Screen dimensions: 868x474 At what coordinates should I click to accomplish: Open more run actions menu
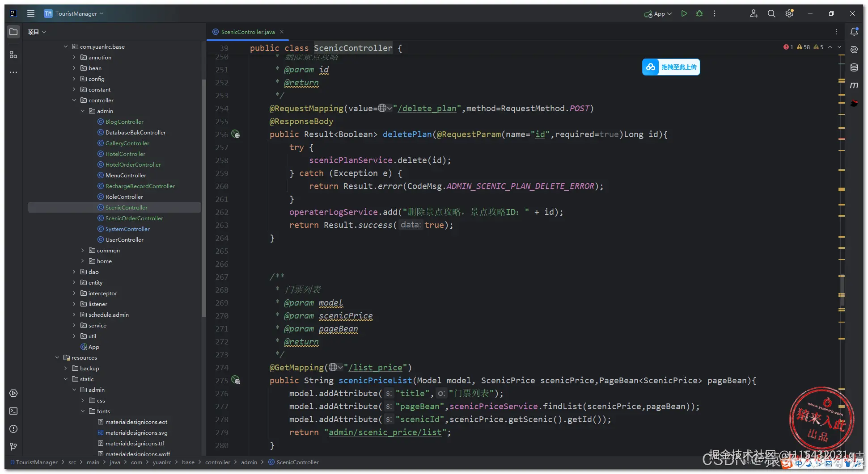click(715, 13)
